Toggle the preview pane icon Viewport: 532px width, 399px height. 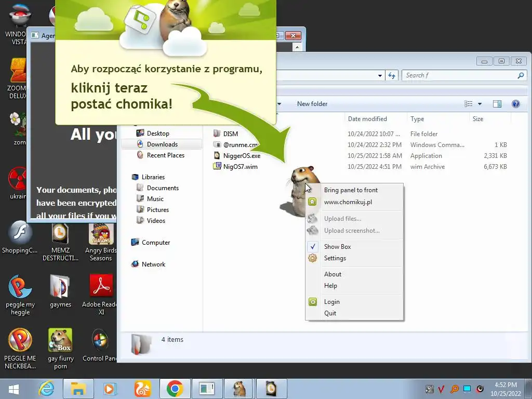point(497,104)
